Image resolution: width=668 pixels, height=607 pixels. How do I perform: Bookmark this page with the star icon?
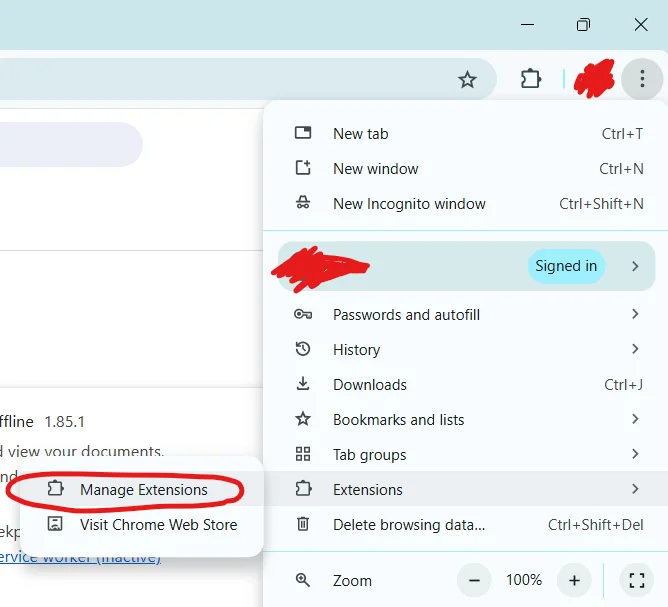(x=467, y=80)
